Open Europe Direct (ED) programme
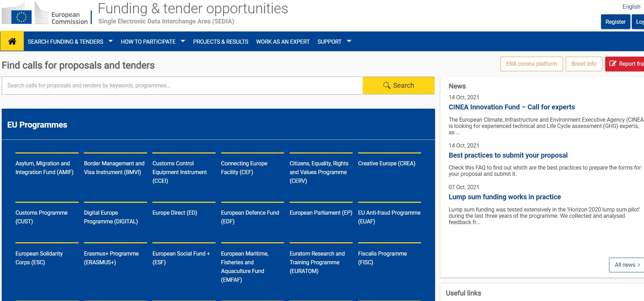Image resolution: width=644 pixels, height=301 pixels. click(x=175, y=213)
